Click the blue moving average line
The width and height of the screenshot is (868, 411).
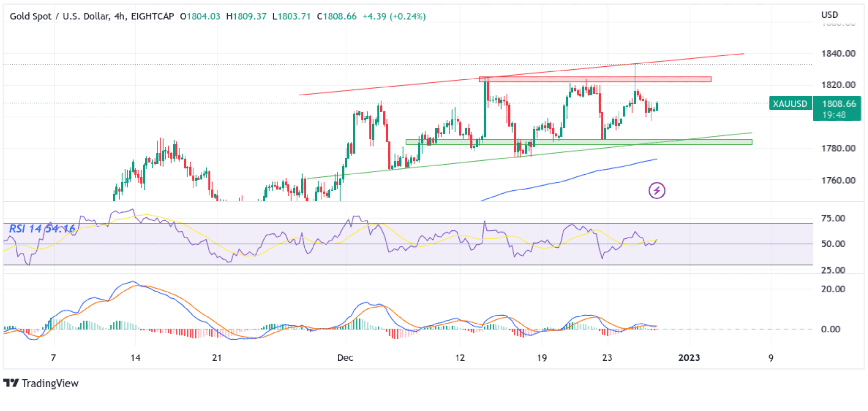(x=570, y=180)
